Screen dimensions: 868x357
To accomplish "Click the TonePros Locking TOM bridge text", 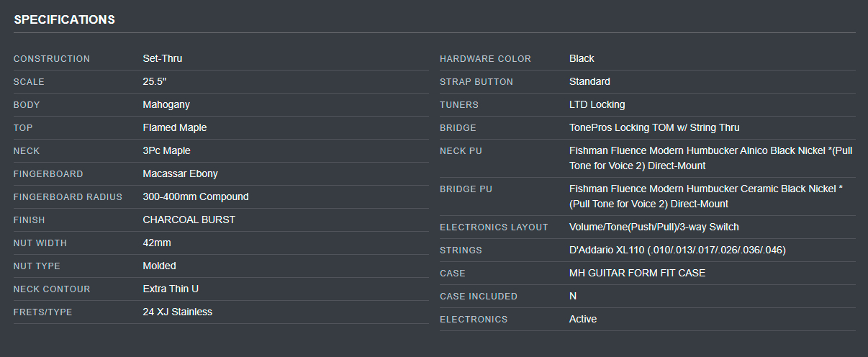I will click(x=654, y=127).
